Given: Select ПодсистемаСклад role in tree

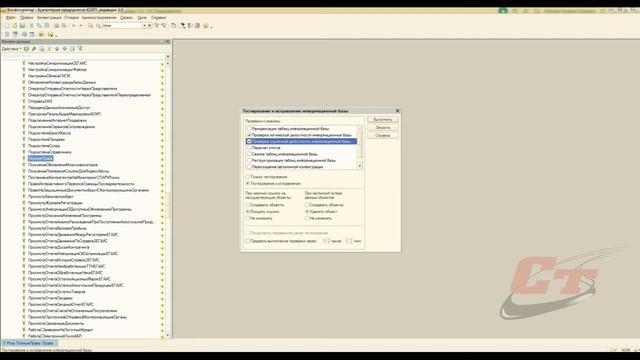Looking at the screenshot, I should click(44, 146).
